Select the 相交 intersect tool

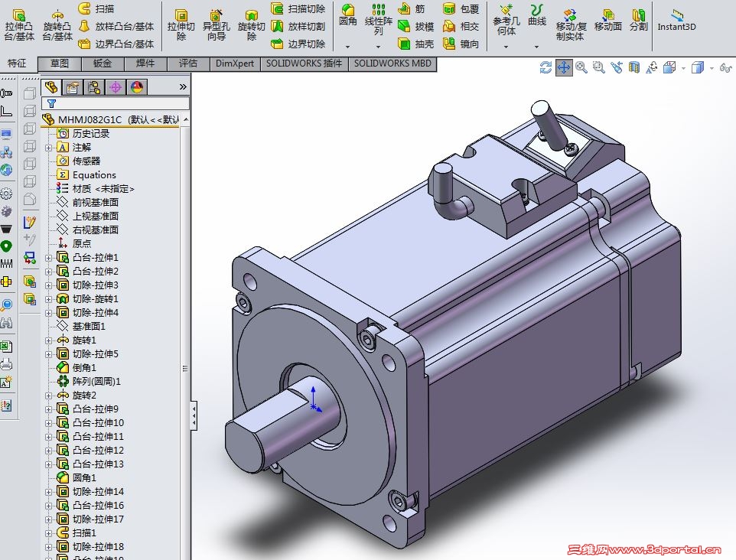pyautogui.click(x=461, y=26)
